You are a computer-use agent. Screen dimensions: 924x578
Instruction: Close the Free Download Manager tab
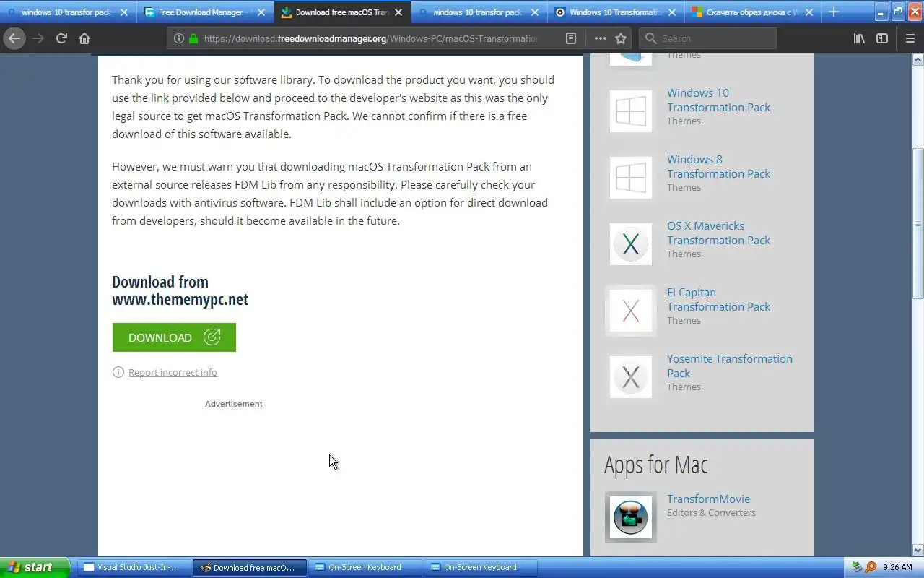click(261, 12)
